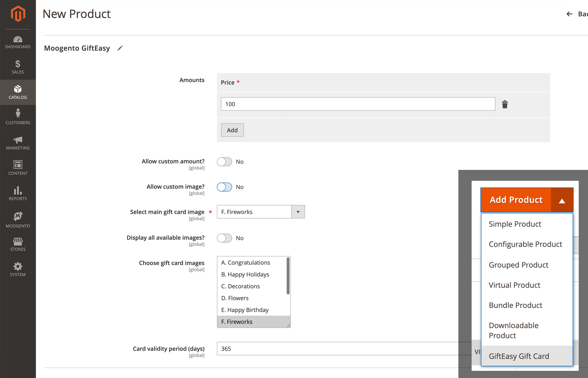This screenshot has width=588, height=378.
Task: Enable Allow custom amount toggle
Action: [x=224, y=161]
